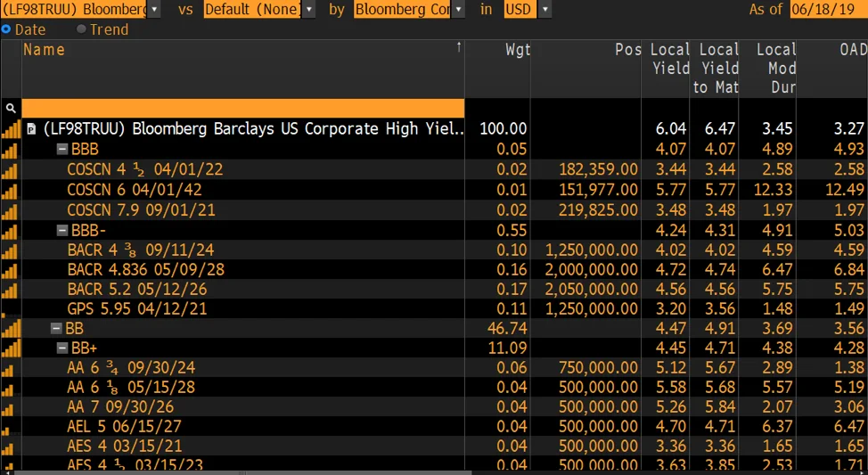Click the OAD column header
Viewport: 868px width, 475px height.
pos(853,50)
